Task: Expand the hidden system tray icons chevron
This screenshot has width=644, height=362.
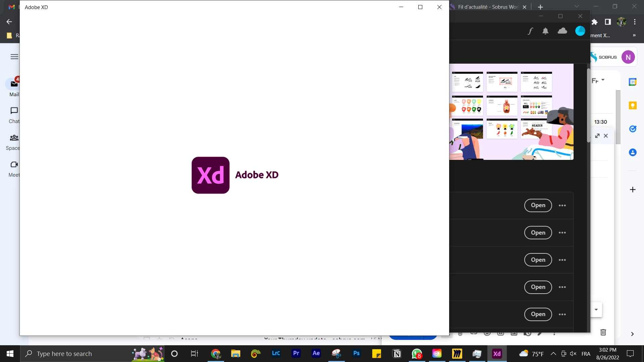Action: [x=553, y=354]
